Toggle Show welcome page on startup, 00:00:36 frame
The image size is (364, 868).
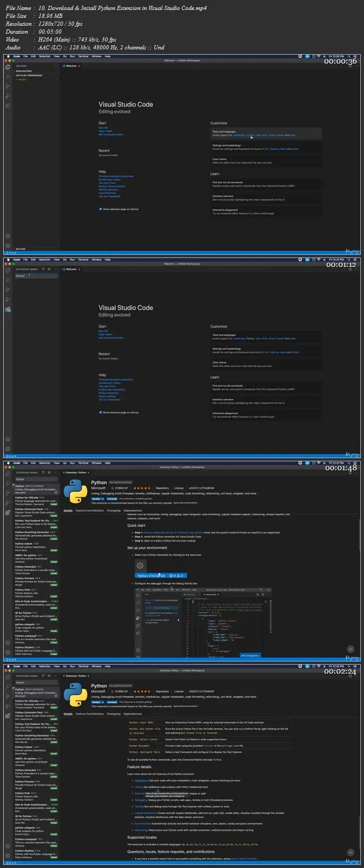click(x=100, y=209)
